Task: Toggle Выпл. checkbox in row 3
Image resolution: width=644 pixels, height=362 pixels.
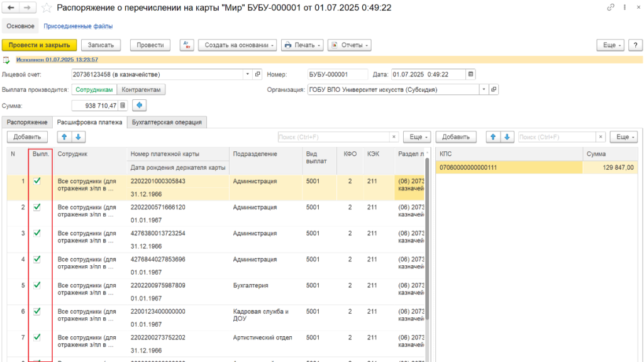Action: coord(37,233)
